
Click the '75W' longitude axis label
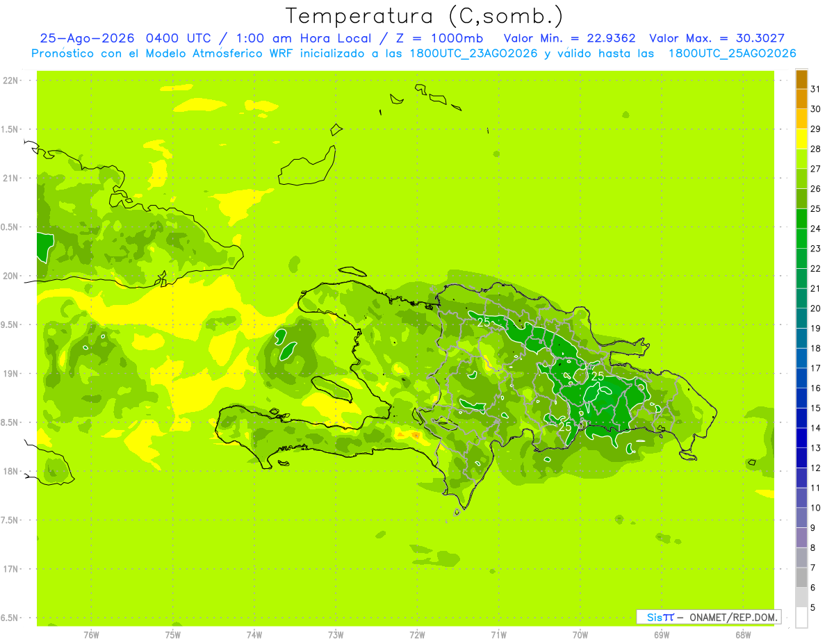[173, 635]
